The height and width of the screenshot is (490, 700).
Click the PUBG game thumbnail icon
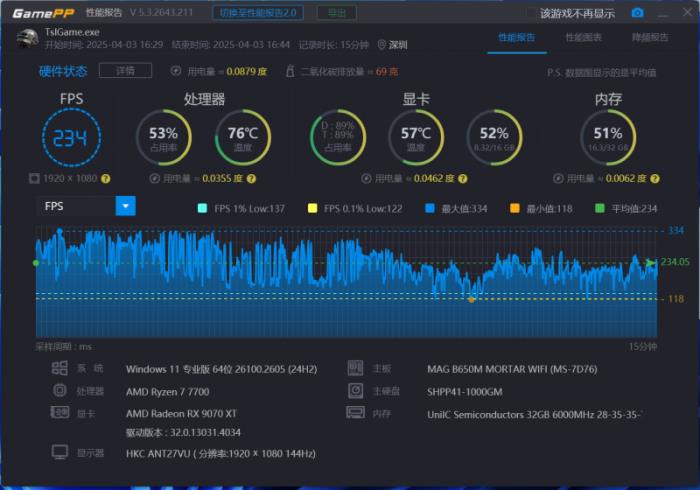[x=28, y=38]
